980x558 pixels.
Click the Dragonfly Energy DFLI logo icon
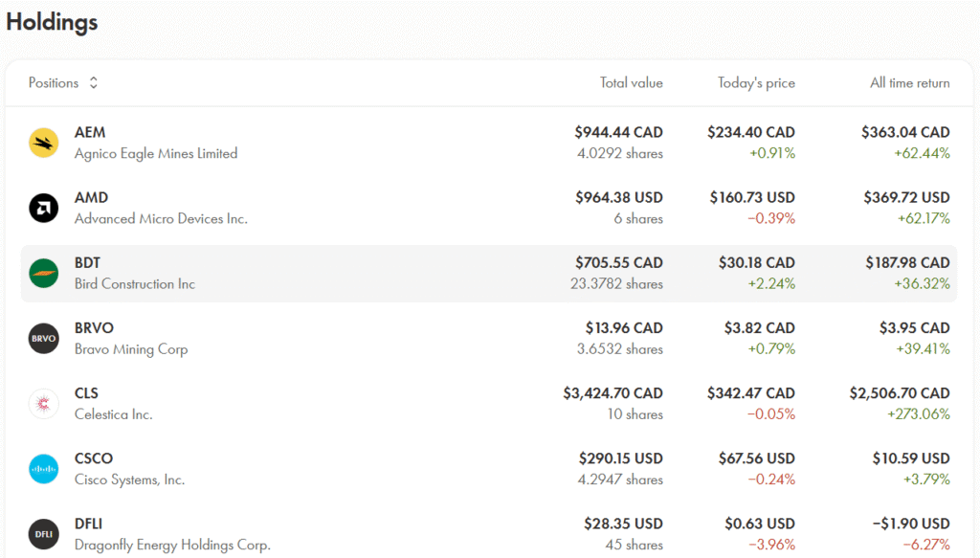point(44,533)
